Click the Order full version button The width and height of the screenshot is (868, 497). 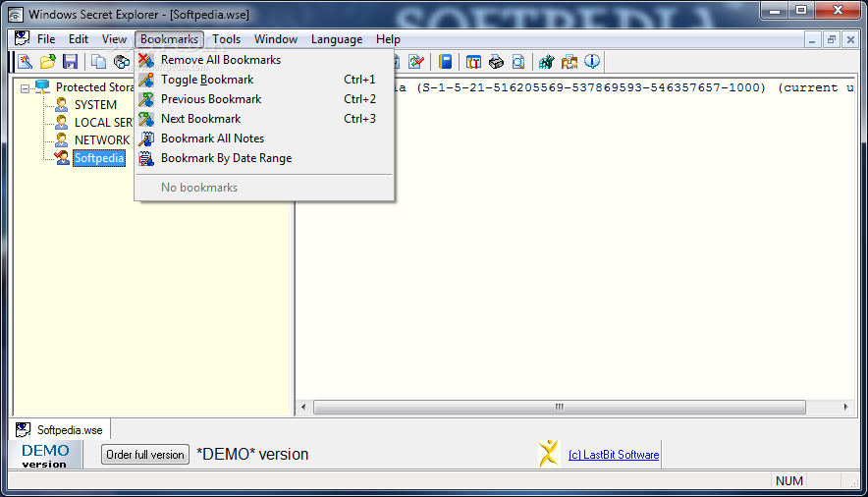click(145, 455)
